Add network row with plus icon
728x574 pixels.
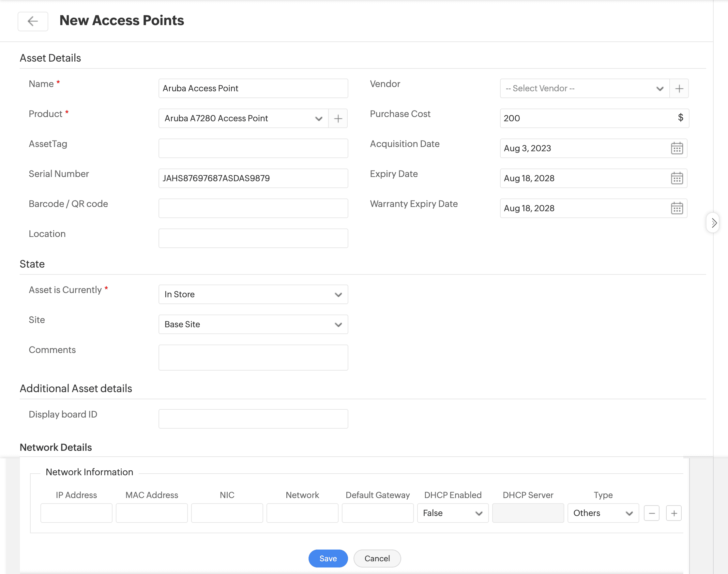pos(674,513)
